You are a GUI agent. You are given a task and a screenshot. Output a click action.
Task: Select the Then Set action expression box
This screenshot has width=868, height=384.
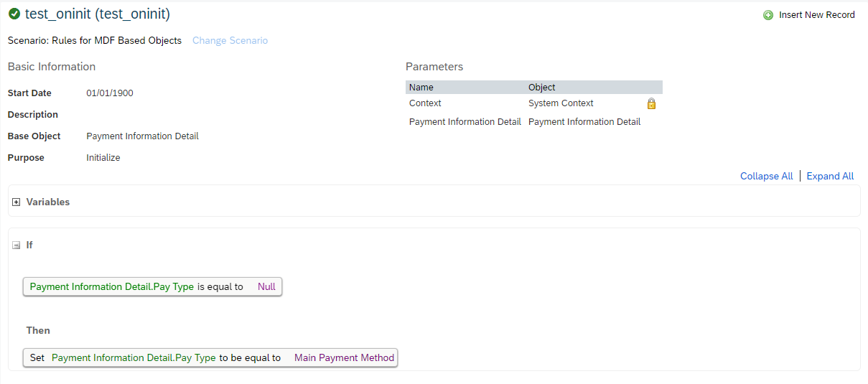point(210,357)
